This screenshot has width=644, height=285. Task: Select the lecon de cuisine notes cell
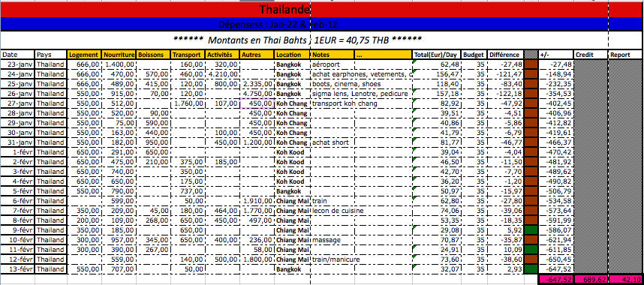pos(361,211)
